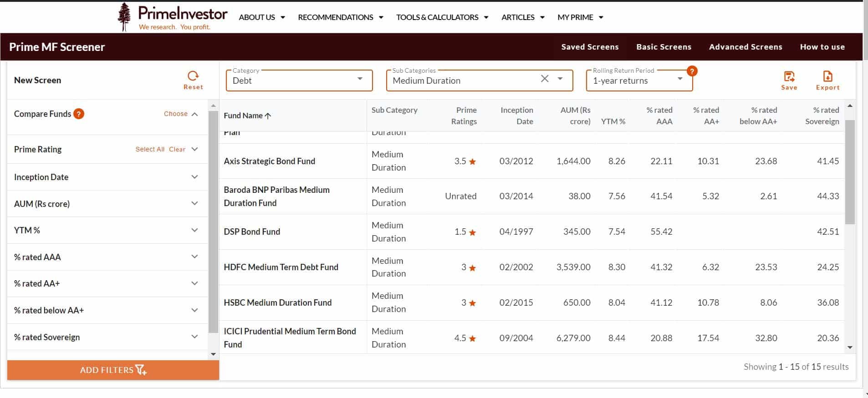
Task: Click the PrimeInvestor tree logo
Action: 124,17
